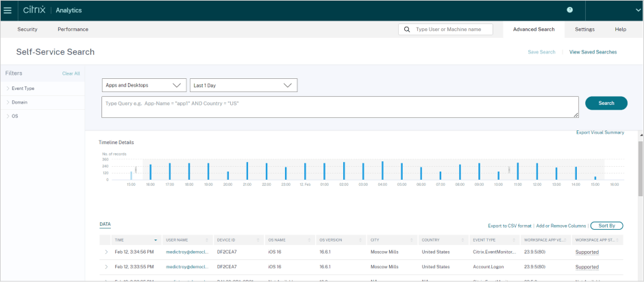
Task: Click the Export to CSV format link
Action: tap(510, 226)
